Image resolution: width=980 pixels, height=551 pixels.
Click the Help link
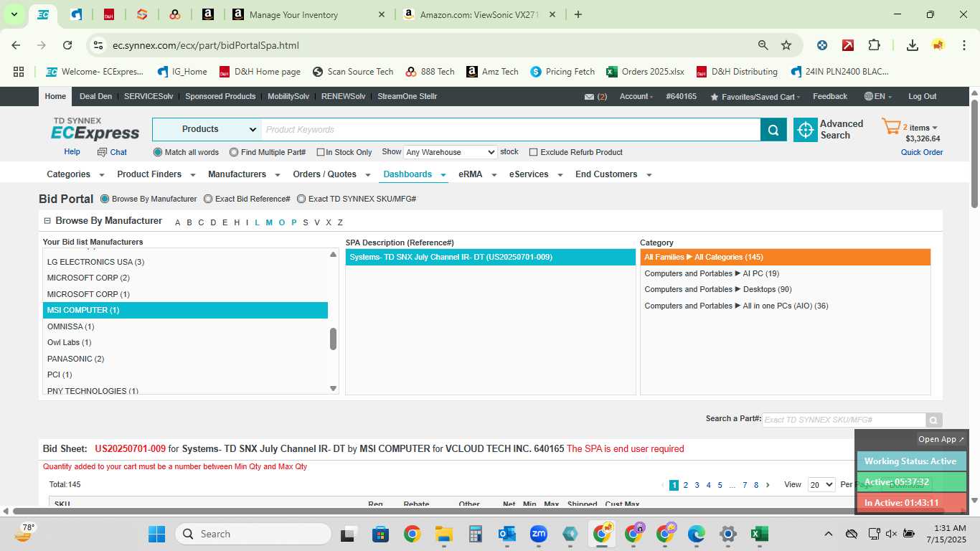[72, 152]
